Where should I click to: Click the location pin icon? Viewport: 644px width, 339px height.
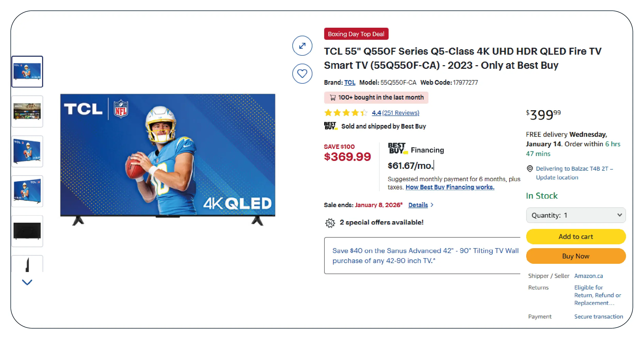[x=530, y=169]
